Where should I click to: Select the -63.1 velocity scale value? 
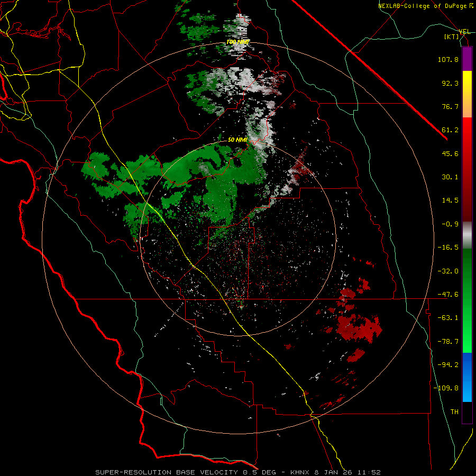[448, 318]
